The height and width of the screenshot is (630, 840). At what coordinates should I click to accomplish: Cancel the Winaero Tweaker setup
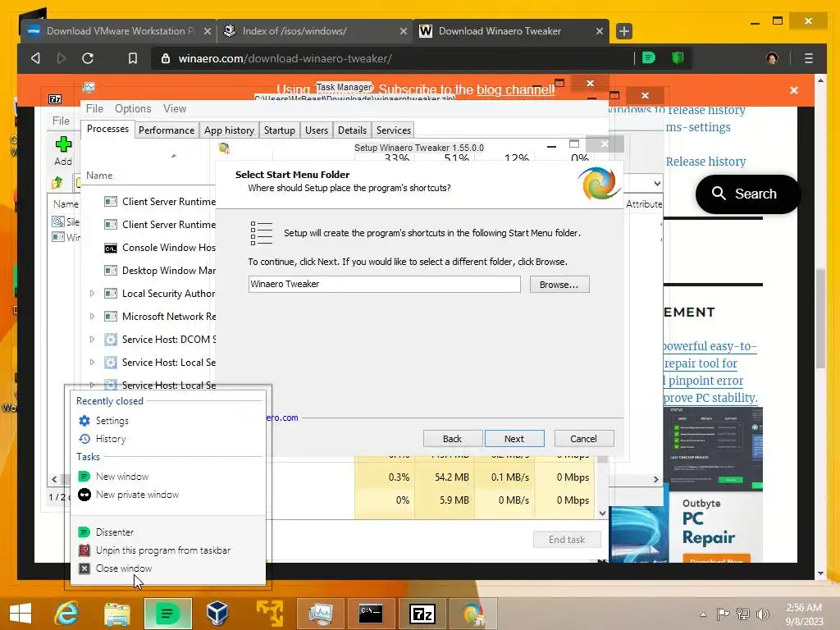tap(583, 439)
